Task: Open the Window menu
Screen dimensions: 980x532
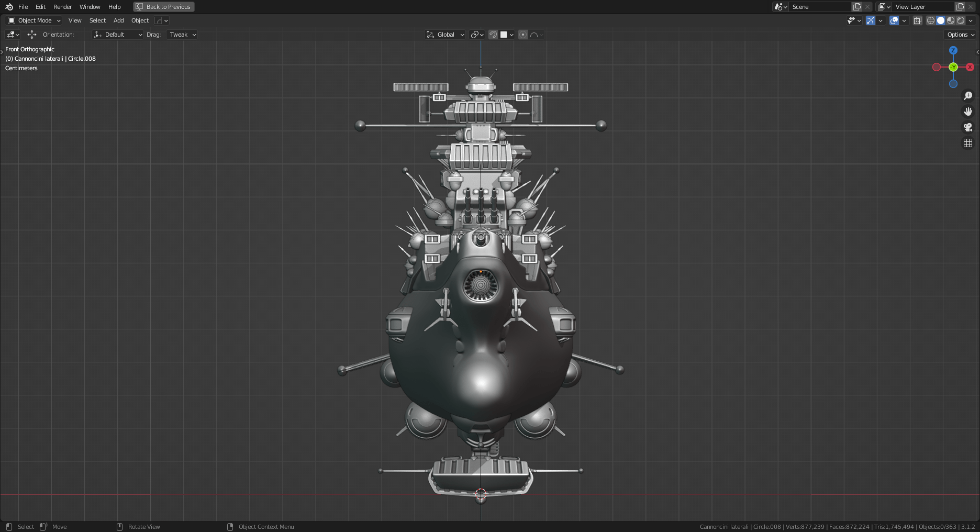Action: coord(90,7)
